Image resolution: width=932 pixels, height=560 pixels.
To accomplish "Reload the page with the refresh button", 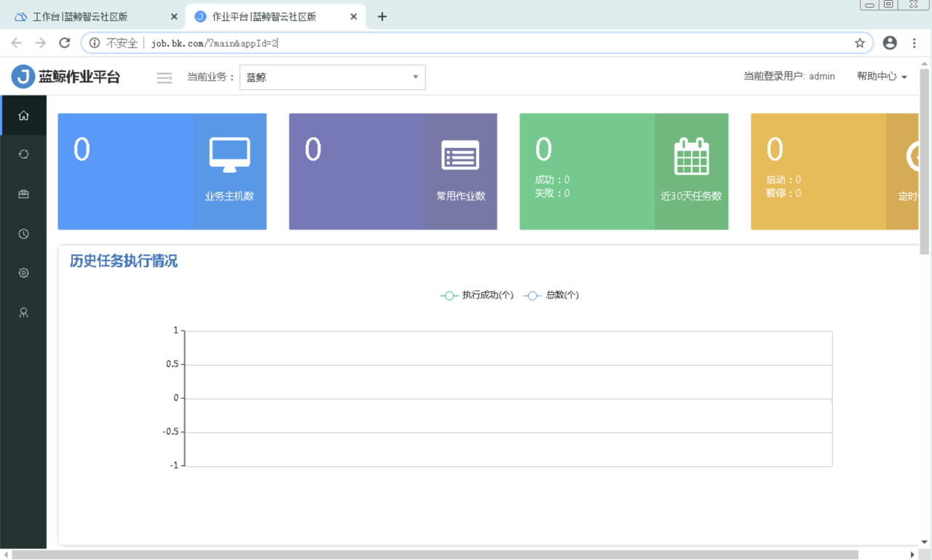I will 64,43.
